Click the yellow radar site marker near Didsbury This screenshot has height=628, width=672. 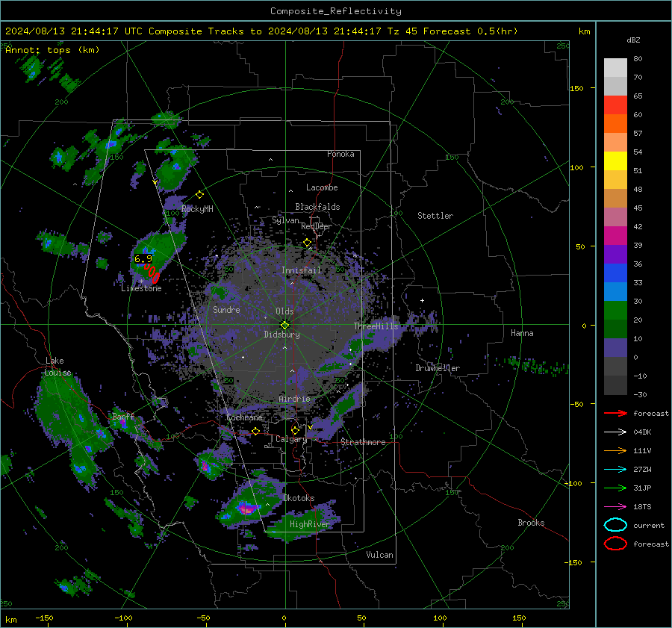coord(284,326)
